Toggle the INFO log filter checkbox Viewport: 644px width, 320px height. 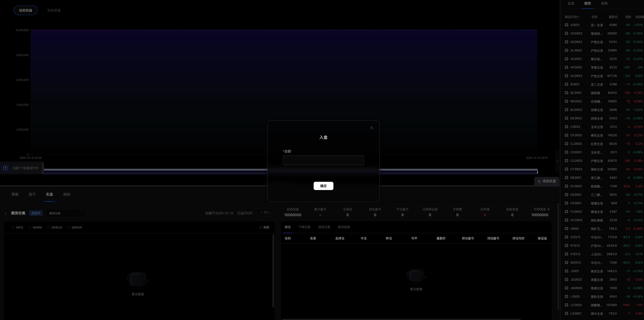click(x=13, y=227)
